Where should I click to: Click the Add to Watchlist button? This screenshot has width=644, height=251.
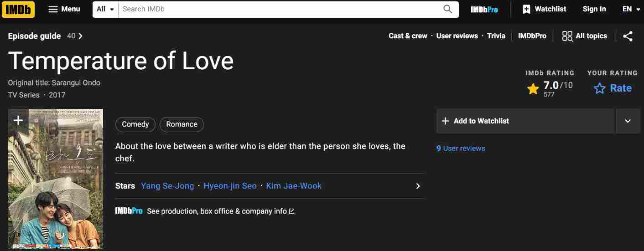tap(525, 121)
